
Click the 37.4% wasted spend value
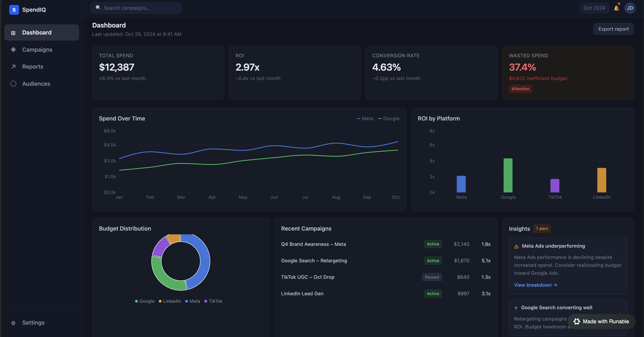[522, 67]
